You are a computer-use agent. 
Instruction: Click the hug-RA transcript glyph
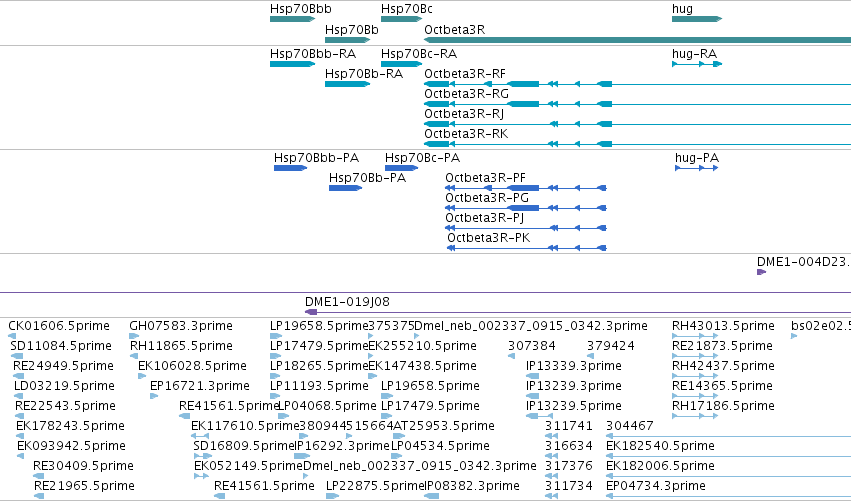(697, 64)
